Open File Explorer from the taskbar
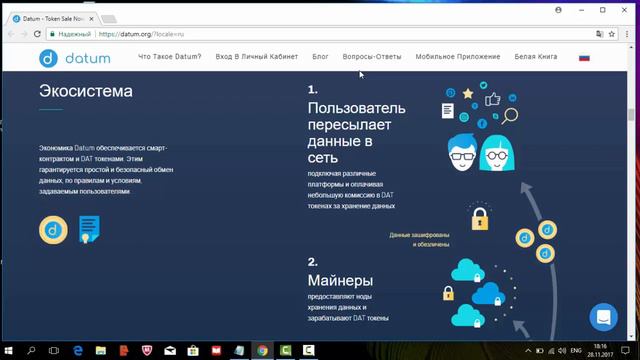This screenshot has width=640, height=360. [x=101, y=351]
